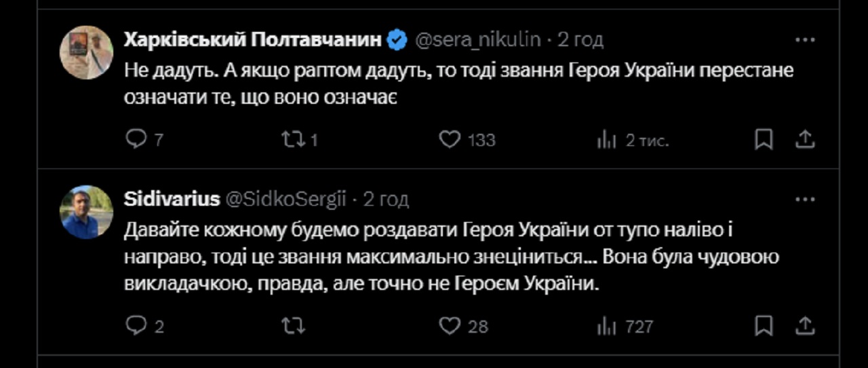Reply to Харківський Полтавчанин's tweet
This screenshot has width=868, height=368.
pos(136,140)
